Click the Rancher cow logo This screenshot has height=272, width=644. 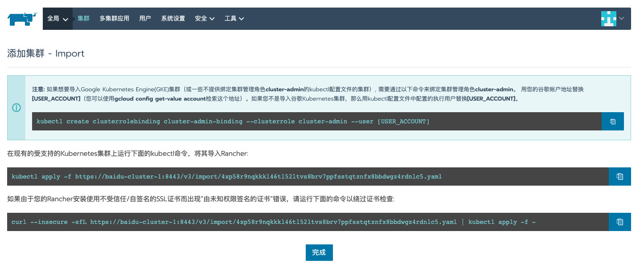[22, 19]
